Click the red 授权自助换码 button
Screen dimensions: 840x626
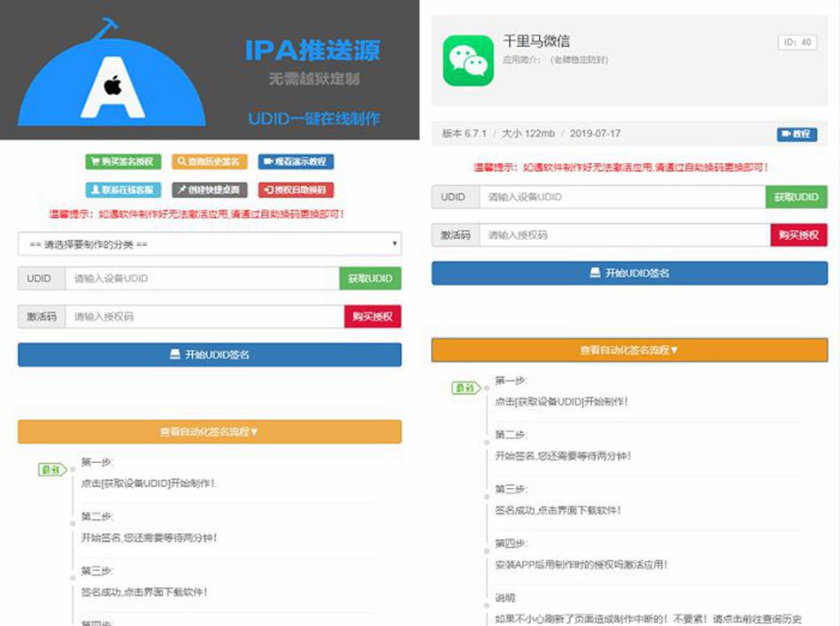click(x=297, y=189)
